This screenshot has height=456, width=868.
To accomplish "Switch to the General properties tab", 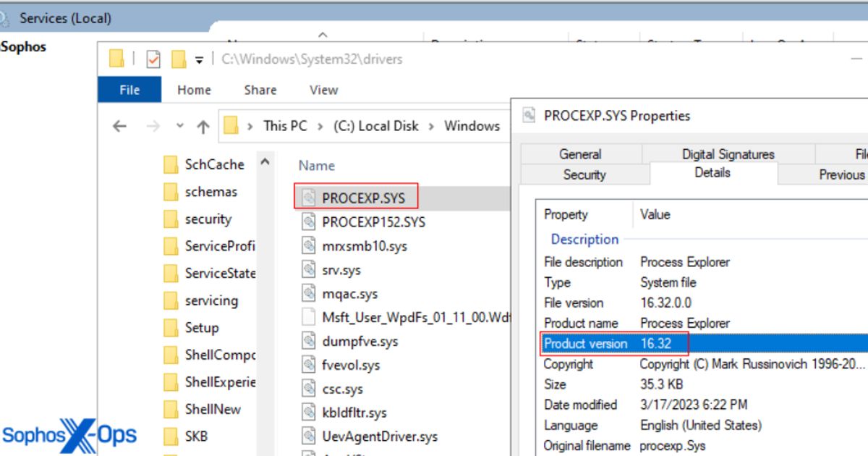I will point(580,153).
